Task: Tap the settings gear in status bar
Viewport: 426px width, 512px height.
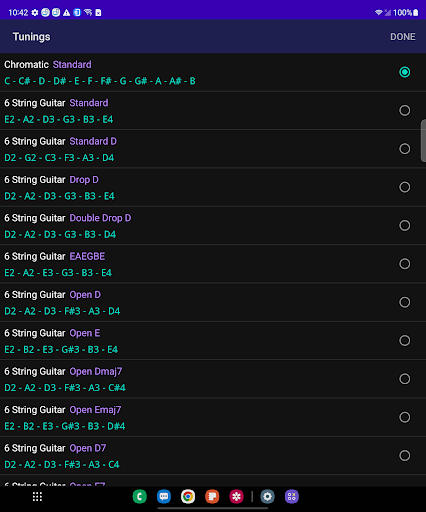Action: (35, 13)
